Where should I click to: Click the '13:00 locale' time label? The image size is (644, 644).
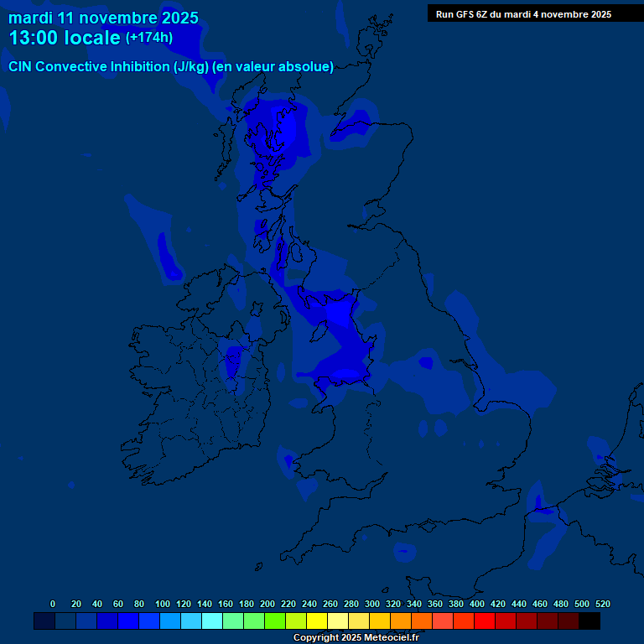coord(64,38)
